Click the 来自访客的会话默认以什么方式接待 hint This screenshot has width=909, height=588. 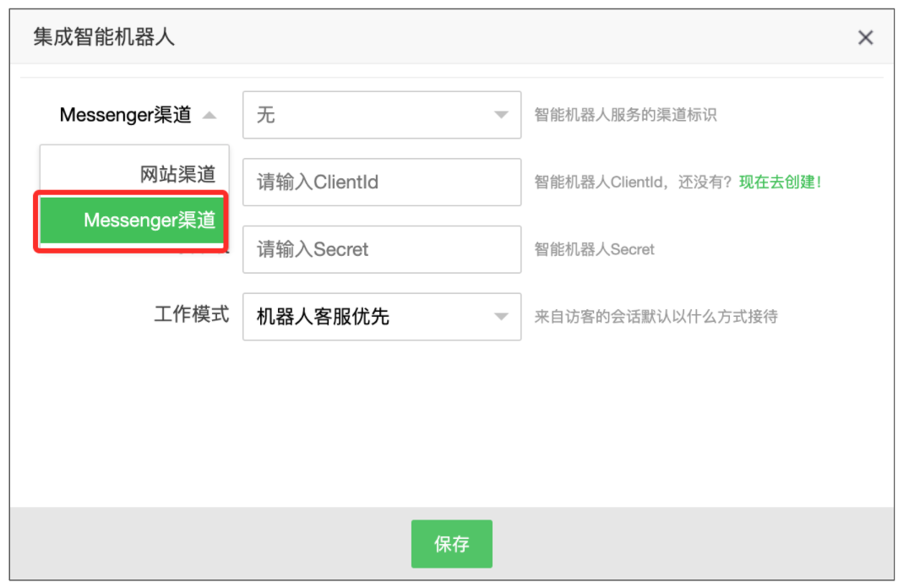[x=656, y=317]
